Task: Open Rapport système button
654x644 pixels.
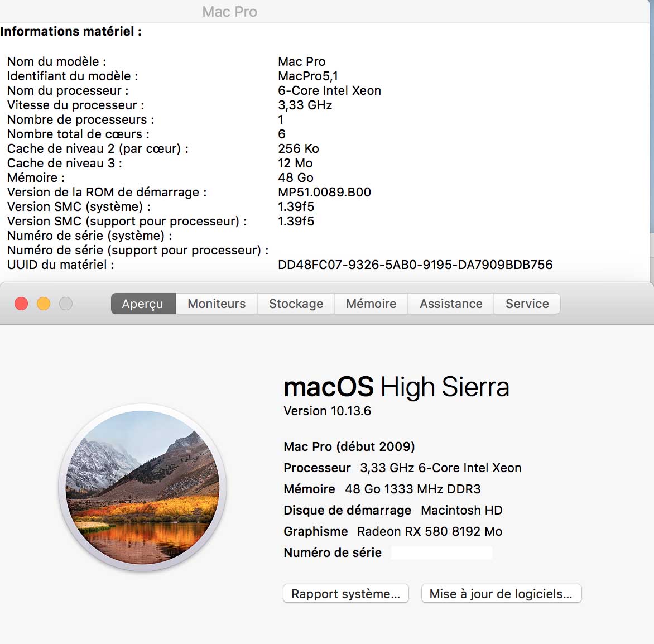Action: coord(346,594)
